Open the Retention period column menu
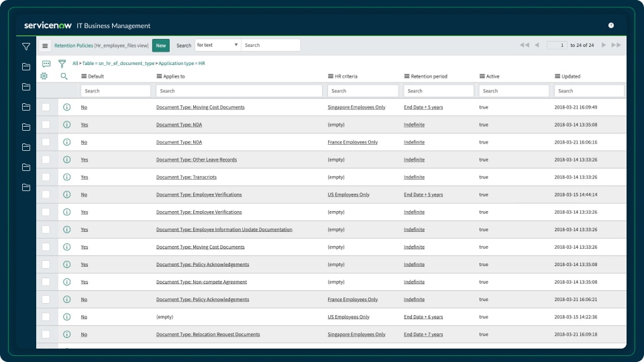The height and width of the screenshot is (362, 644). [407, 76]
